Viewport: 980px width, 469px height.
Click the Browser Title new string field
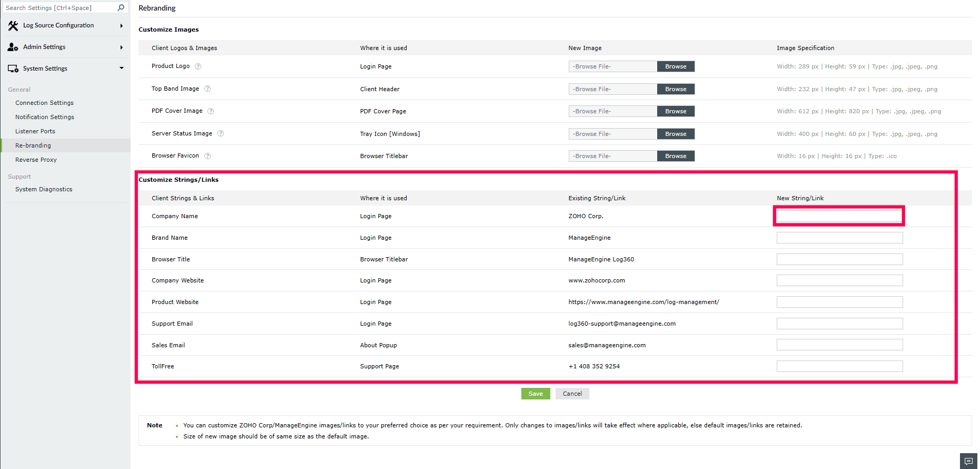tap(839, 259)
